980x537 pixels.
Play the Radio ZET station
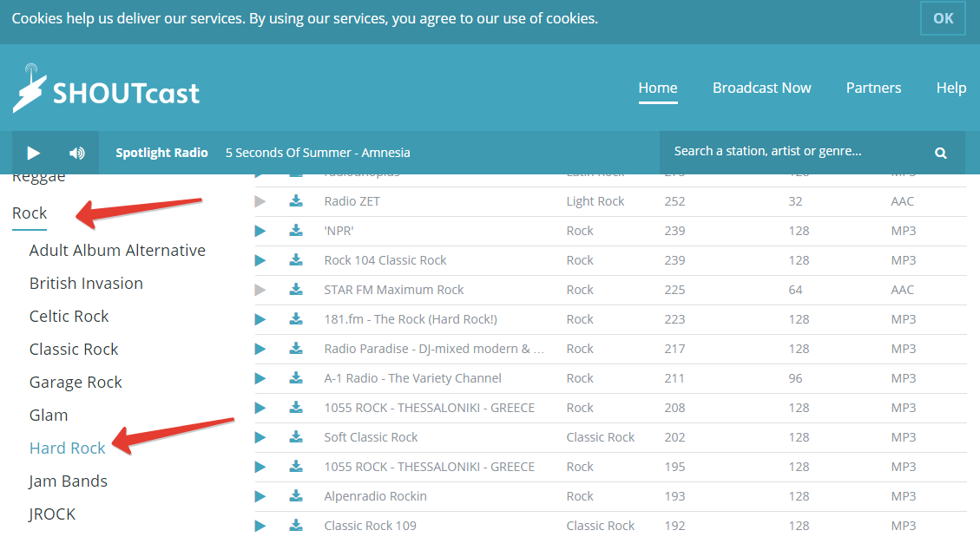pos(260,201)
